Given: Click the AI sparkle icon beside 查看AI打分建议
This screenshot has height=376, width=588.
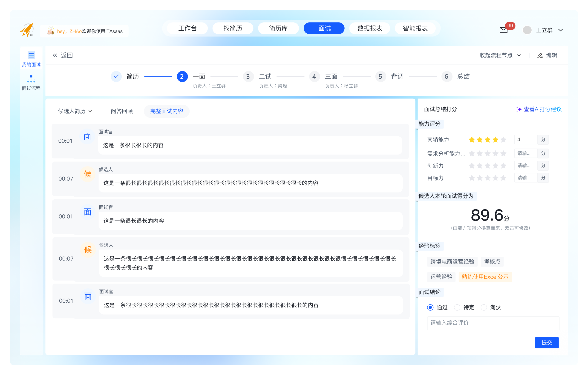Looking at the screenshot, I should 519,109.
